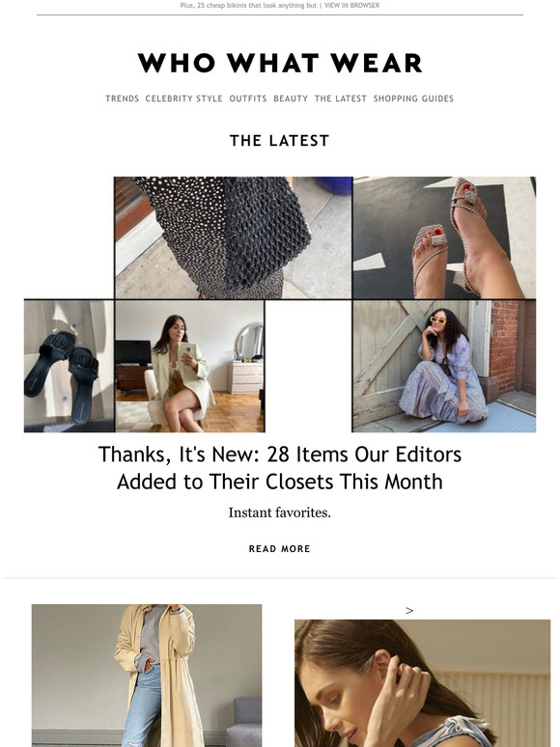Open the BEAUTY navigation link
The height and width of the screenshot is (747, 560).
click(x=291, y=98)
